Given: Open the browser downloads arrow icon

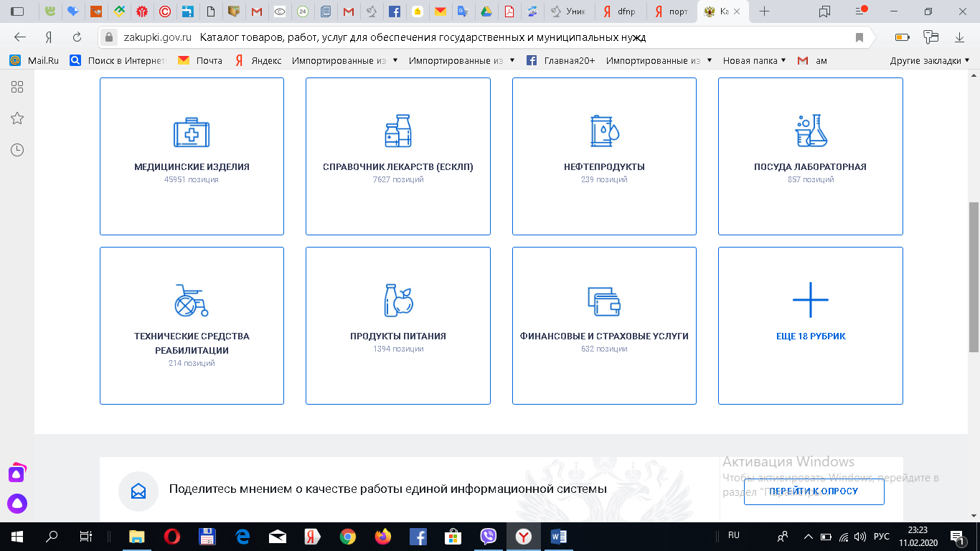Looking at the screenshot, I should click(959, 37).
